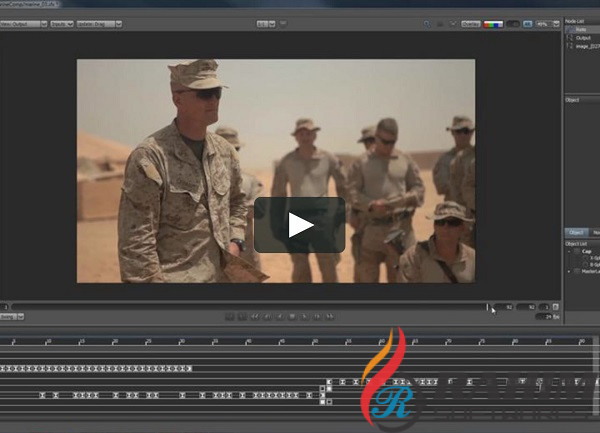Step back one frame
This screenshot has height=433, width=600.
(x=267, y=317)
